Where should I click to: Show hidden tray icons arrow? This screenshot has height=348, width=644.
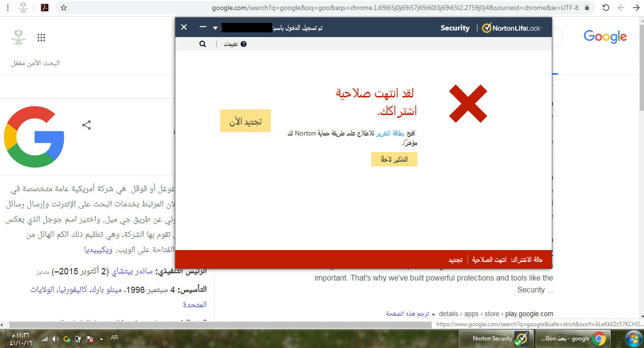[102, 339]
